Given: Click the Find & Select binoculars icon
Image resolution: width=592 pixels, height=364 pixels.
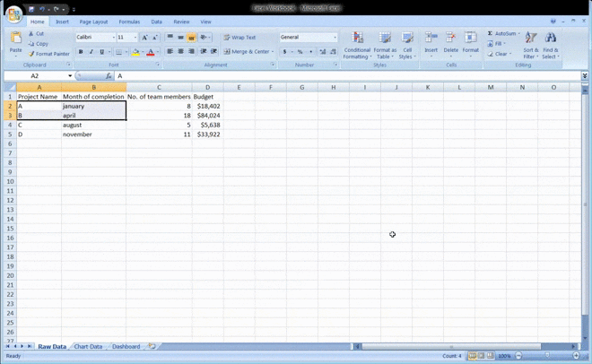Looking at the screenshot, I should pos(551,39).
